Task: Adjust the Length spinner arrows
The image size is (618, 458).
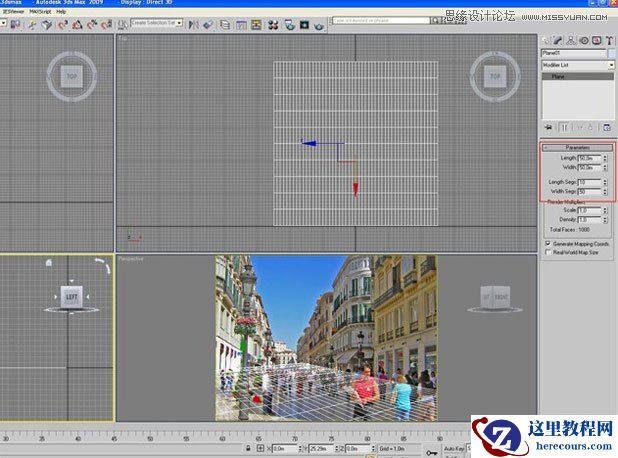Action: coord(605,158)
